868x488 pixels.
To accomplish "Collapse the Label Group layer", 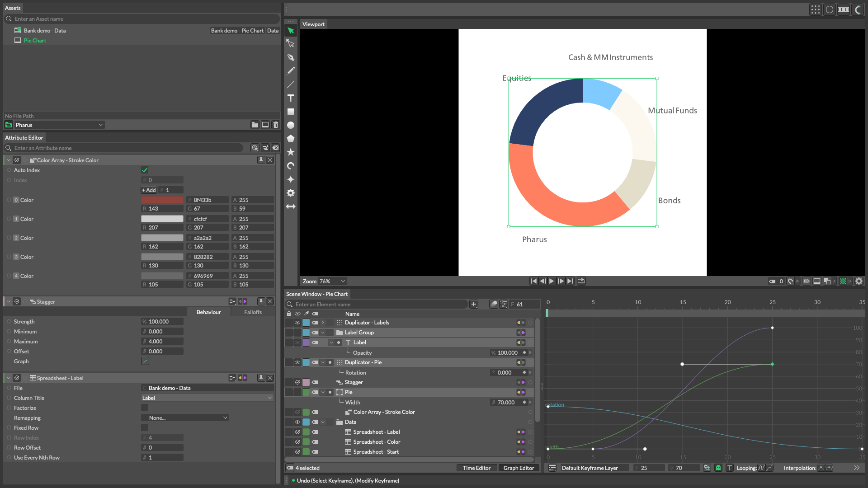I will click(x=323, y=333).
